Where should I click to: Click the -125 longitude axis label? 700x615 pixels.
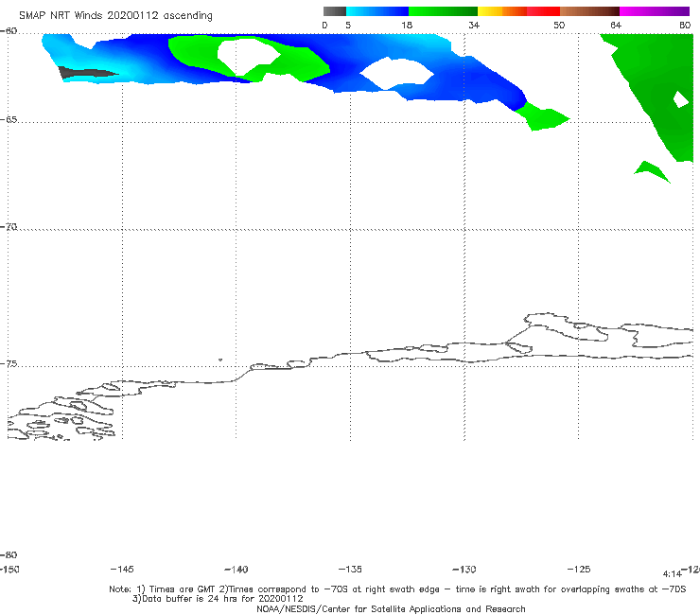pyautogui.click(x=579, y=570)
